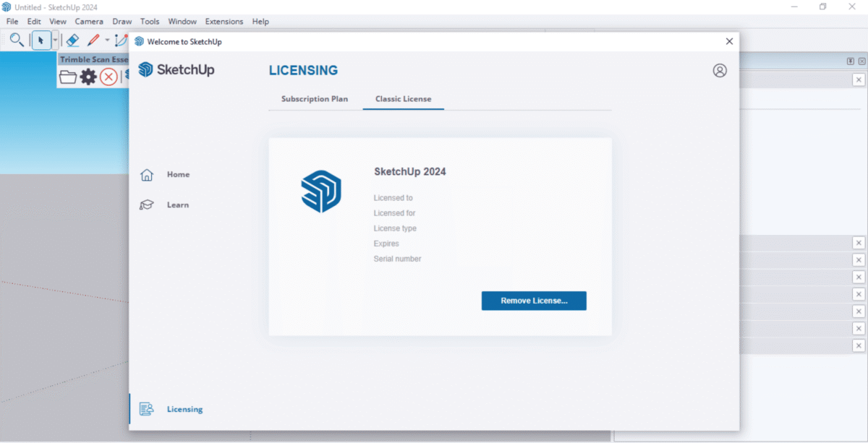The width and height of the screenshot is (868, 443).
Task: Toggle the tray auto-hide pin icon
Action: click(x=851, y=61)
